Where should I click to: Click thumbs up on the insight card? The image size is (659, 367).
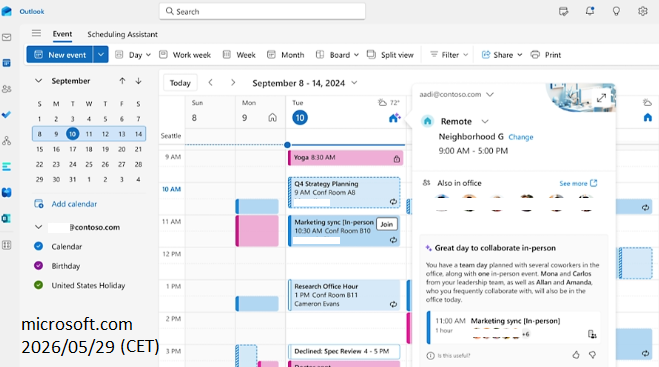click(576, 355)
